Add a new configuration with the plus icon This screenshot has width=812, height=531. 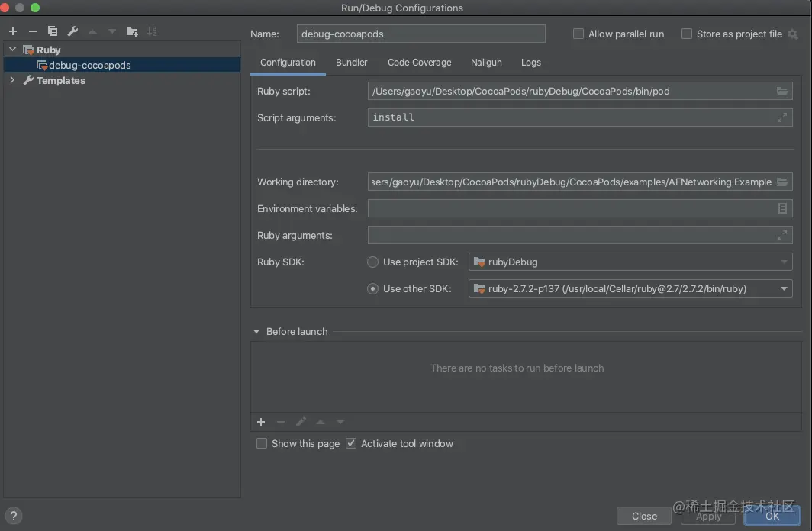(13, 31)
